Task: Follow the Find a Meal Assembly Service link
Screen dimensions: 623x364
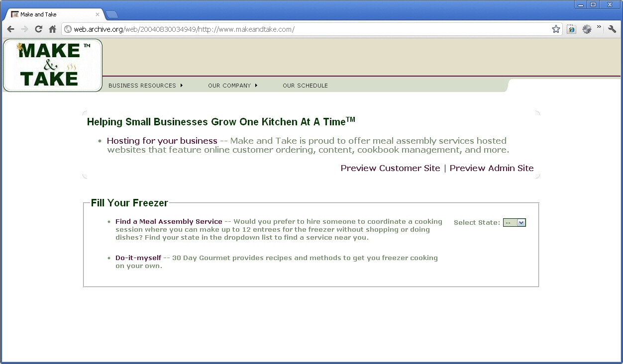Action: point(169,222)
